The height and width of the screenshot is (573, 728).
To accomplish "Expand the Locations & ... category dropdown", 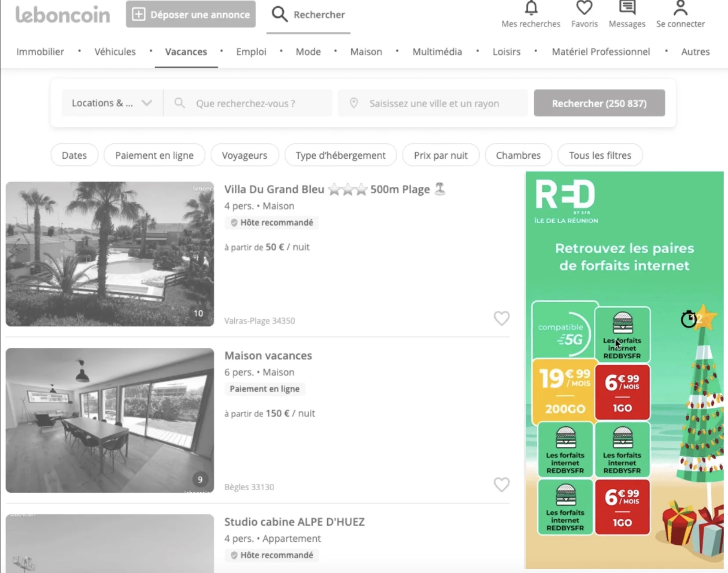I will tap(112, 103).
